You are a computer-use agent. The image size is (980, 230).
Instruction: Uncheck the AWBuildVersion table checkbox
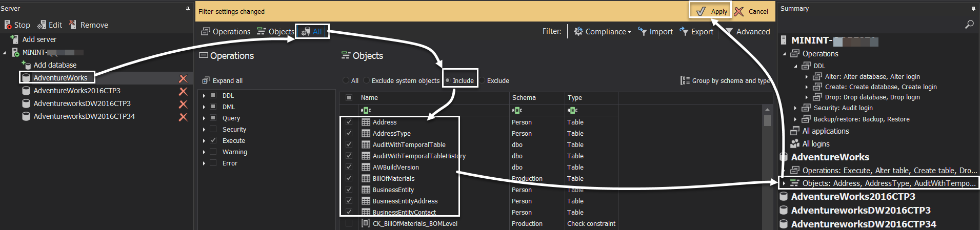(349, 167)
